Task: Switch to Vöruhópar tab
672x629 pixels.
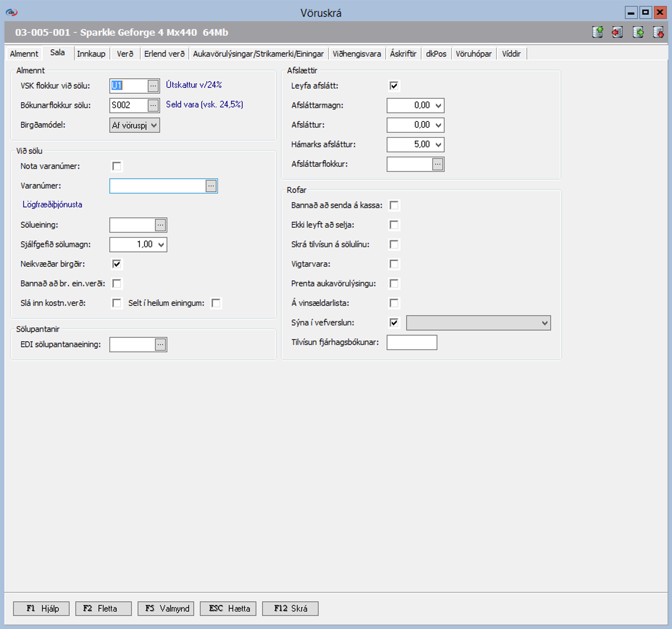Action: pyautogui.click(x=474, y=54)
